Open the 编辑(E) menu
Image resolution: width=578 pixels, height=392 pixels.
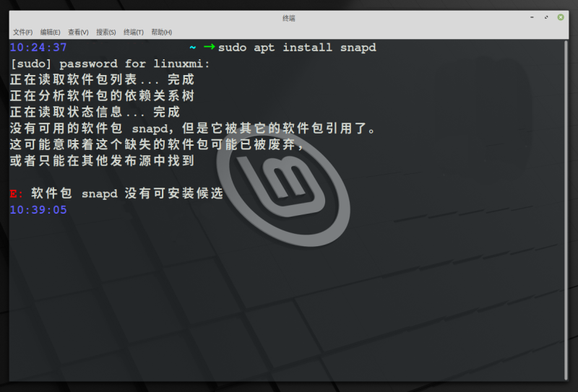(x=50, y=32)
